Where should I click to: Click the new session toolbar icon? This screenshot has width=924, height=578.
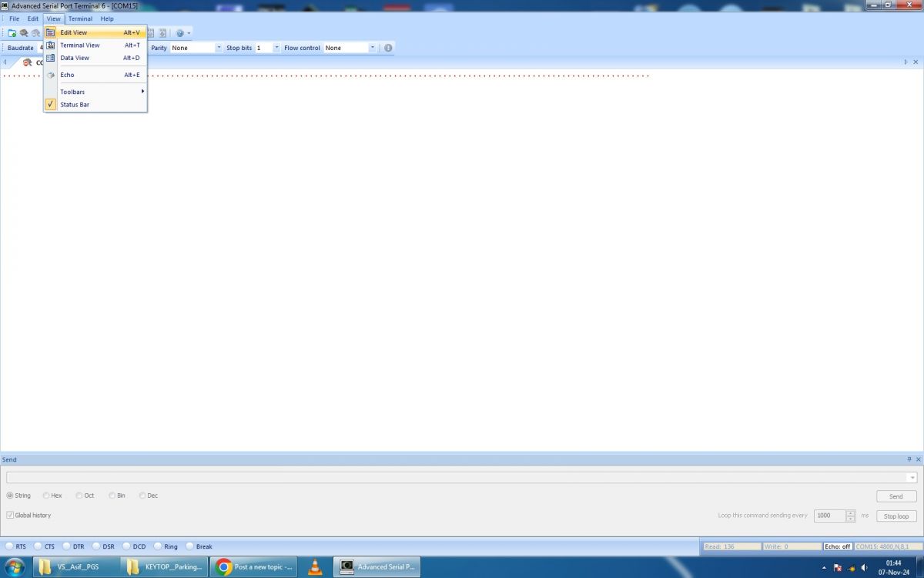pos(12,33)
